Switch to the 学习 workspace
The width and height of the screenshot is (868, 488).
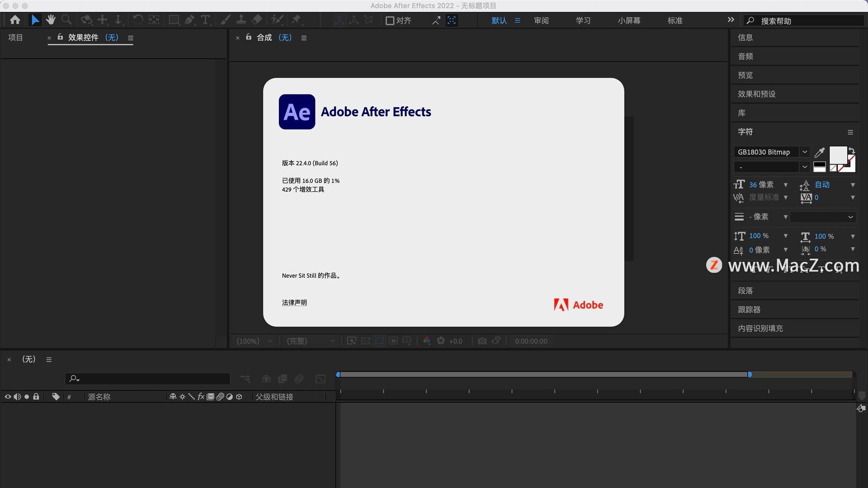coord(583,20)
